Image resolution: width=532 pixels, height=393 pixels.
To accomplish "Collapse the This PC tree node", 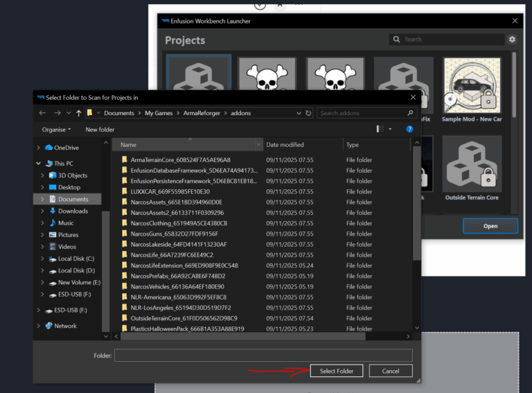I will 39,164.
